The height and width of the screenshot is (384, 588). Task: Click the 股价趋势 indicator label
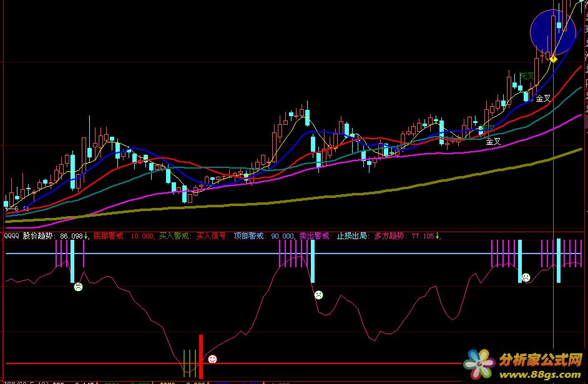tap(38, 236)
